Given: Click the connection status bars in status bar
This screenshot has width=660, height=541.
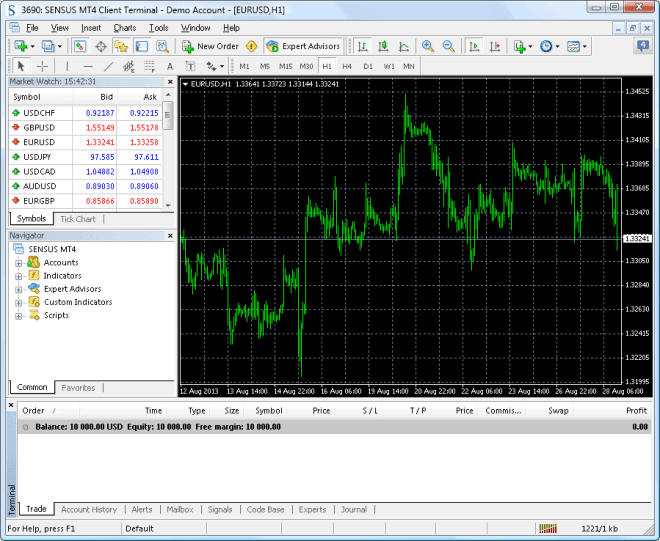Looking at the screenshot, I should 548,528.
